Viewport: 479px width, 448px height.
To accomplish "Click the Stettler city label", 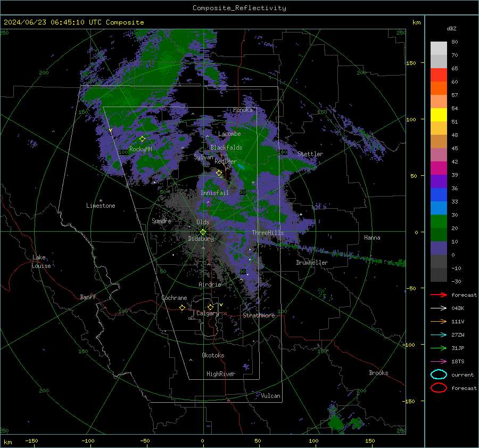I will click(x=310, y=154).
